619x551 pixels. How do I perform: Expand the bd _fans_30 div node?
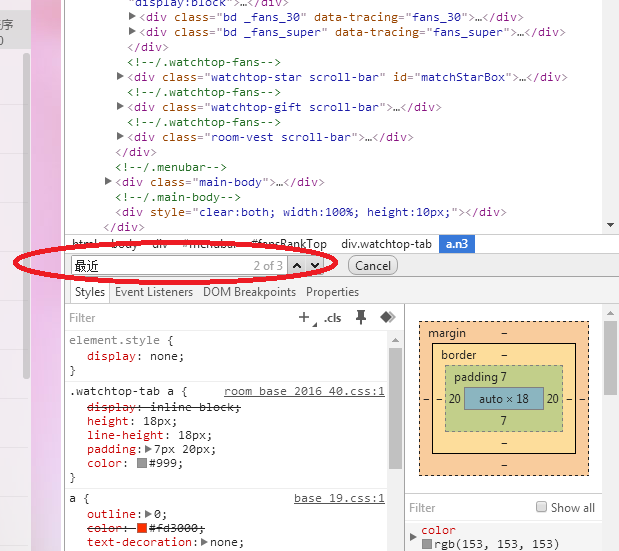click(x=132, y=17)
